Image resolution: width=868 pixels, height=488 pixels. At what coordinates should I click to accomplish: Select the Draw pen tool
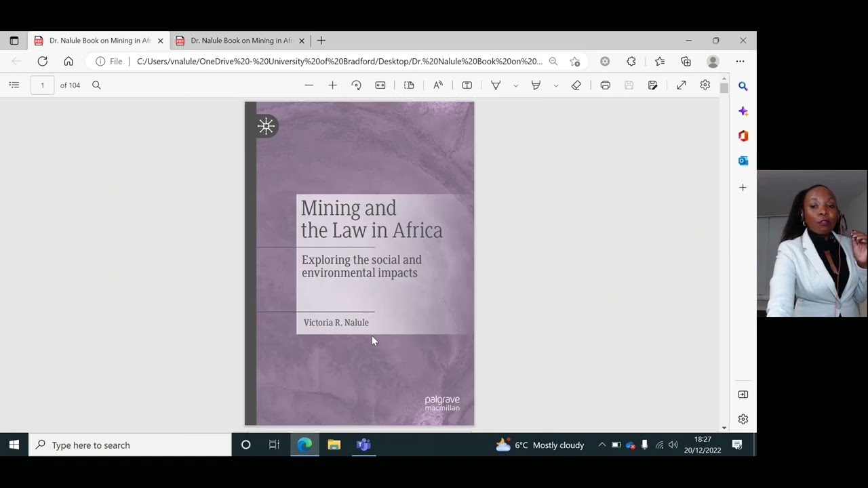pos(496,85)
